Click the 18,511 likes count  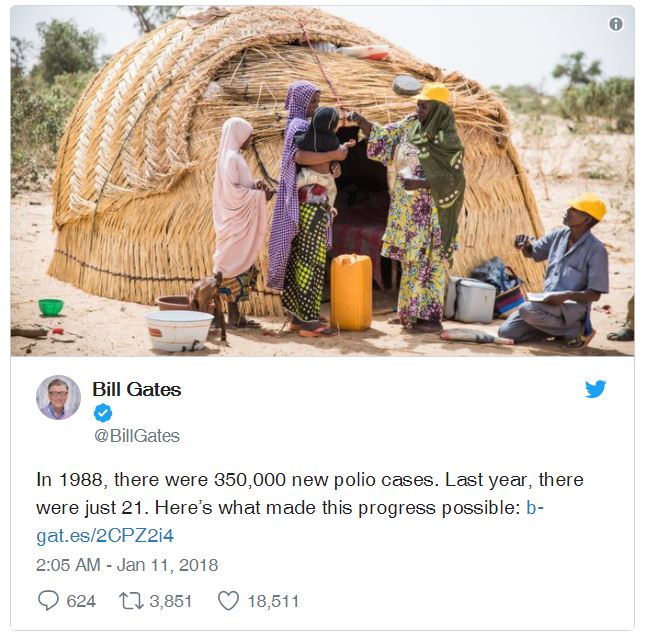pyautogui.click(x=273, y=601)
